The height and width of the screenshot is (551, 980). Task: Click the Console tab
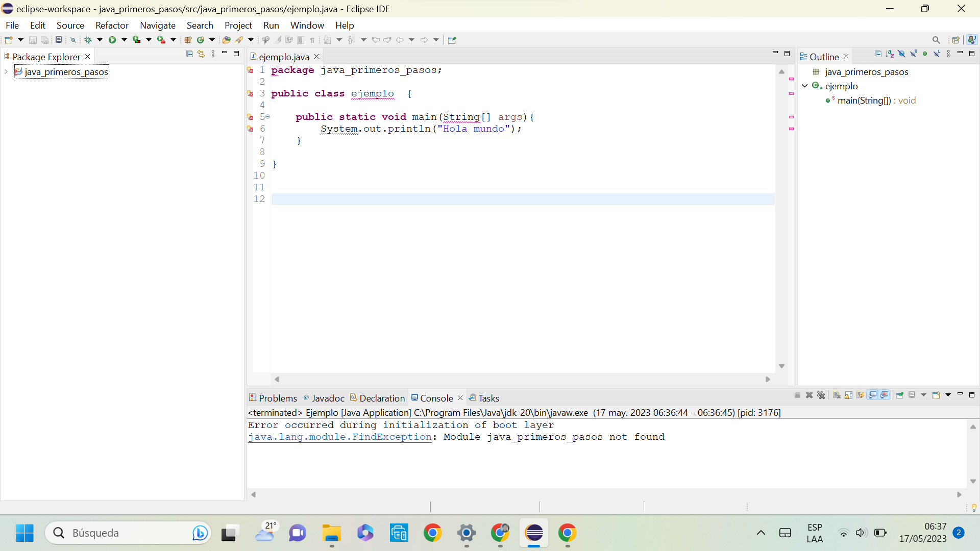pos(436,397)
